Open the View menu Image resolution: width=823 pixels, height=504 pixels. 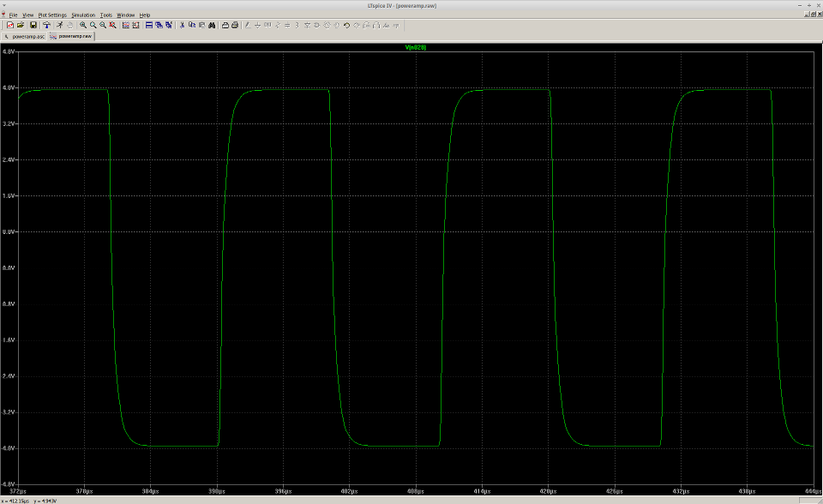(27, 15)
